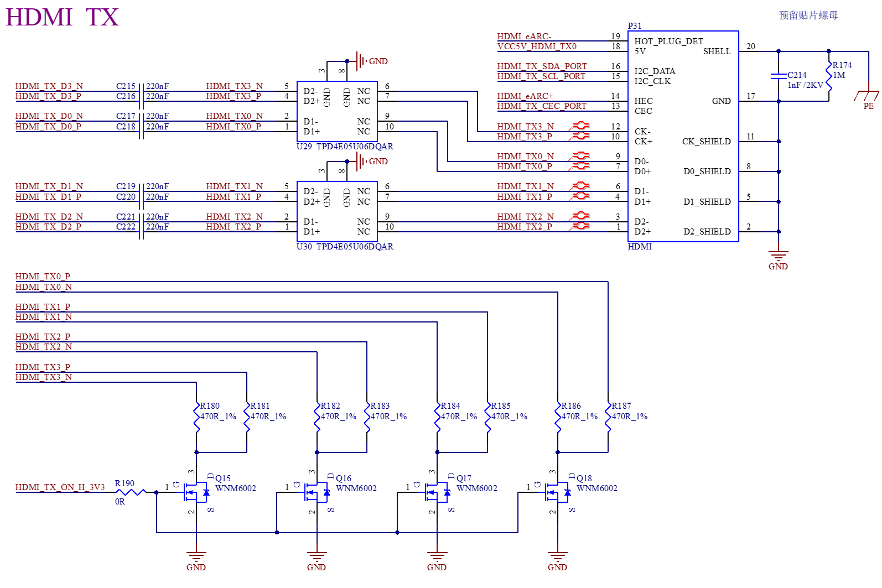The height and width of the screenshot is (588, 882).
Task: Select the R187 470R resistor symbol
Action: [x=608, y=418]
